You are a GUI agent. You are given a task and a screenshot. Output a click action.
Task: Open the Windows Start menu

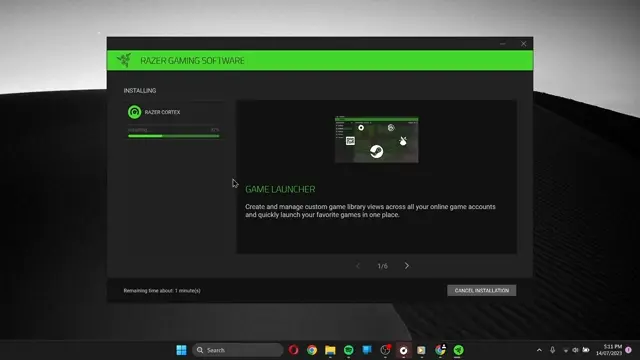181,350
